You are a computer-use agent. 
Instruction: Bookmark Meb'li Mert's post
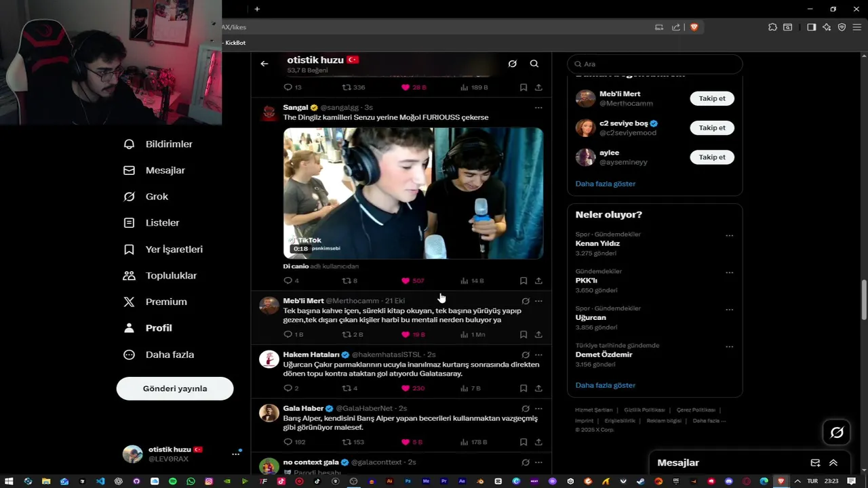524,334
